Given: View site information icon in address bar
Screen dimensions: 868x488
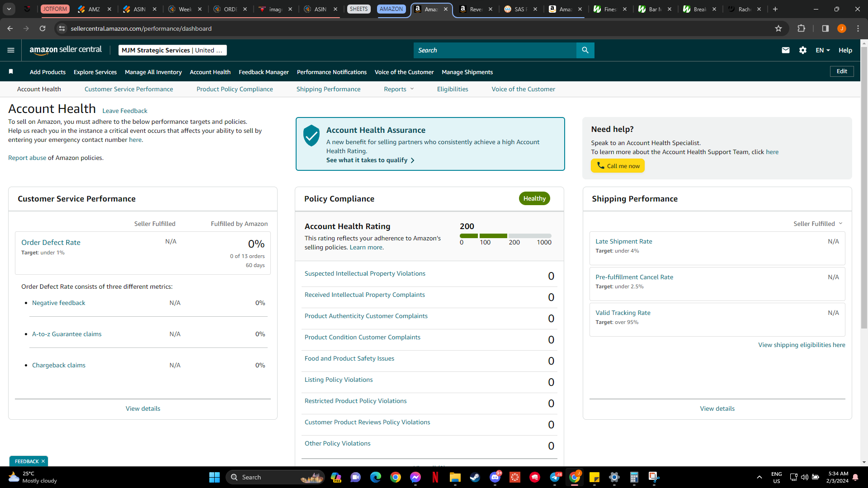Looking at the screenshot, I should 62,28.
